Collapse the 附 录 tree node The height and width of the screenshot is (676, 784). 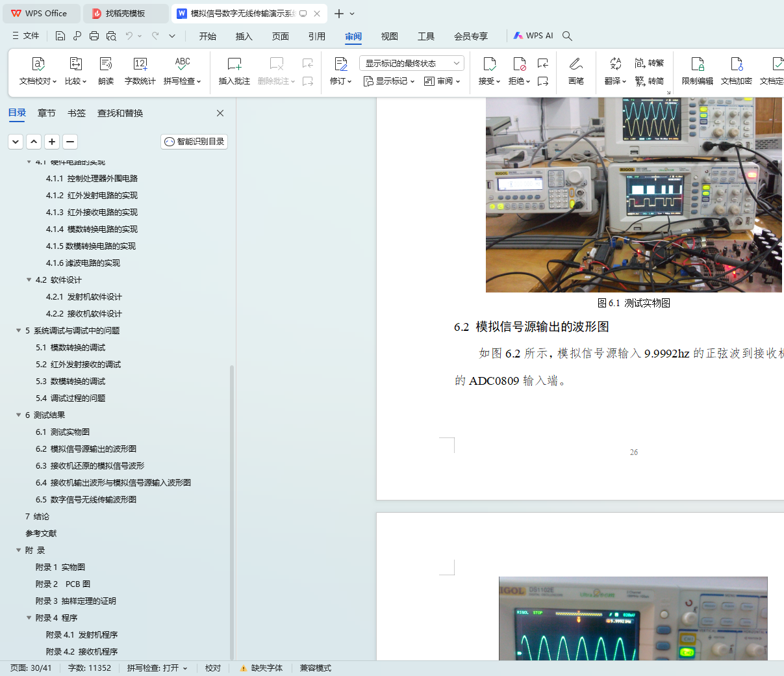[x=18, y=551]
